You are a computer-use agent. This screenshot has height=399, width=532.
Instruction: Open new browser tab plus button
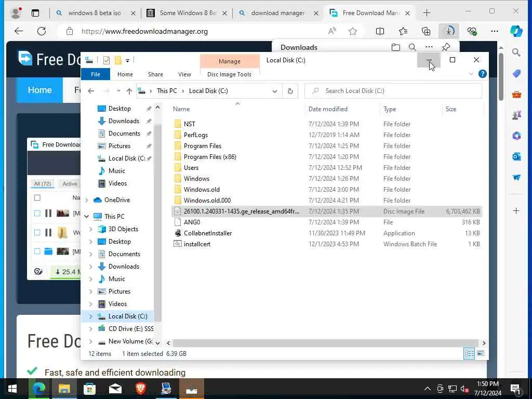(x=427, y=13)
